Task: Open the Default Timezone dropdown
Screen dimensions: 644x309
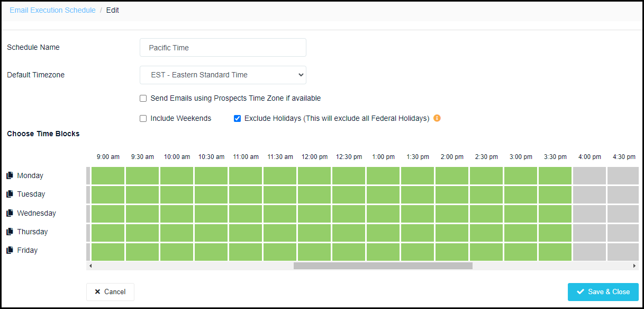Action: click(x=223, y=75)
